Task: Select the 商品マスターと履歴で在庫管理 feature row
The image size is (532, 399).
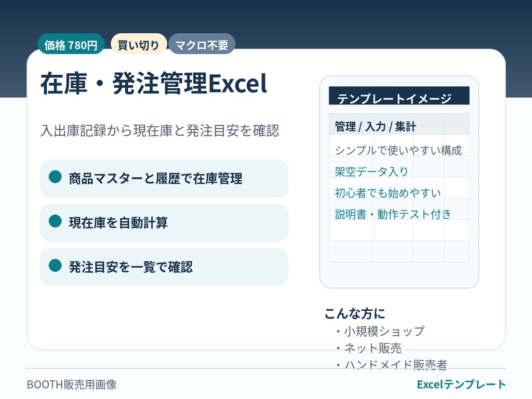Action: pos(164,179)
